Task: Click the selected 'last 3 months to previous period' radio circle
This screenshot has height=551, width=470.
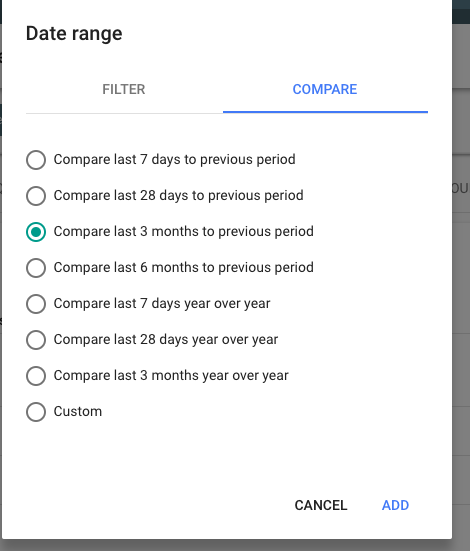Action: point(36,232)
